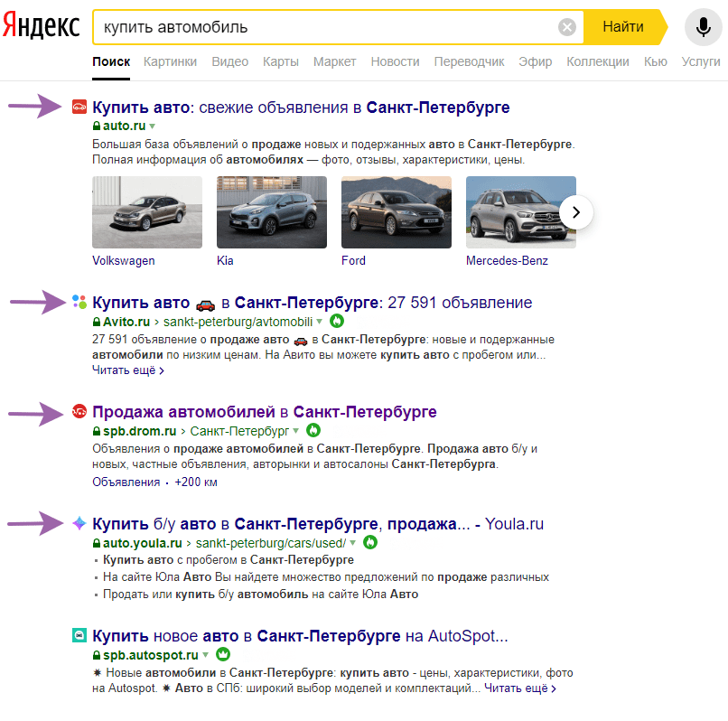
Task: Open dropdown arrow next to auto.ru
Action: (x=153, y=126)
